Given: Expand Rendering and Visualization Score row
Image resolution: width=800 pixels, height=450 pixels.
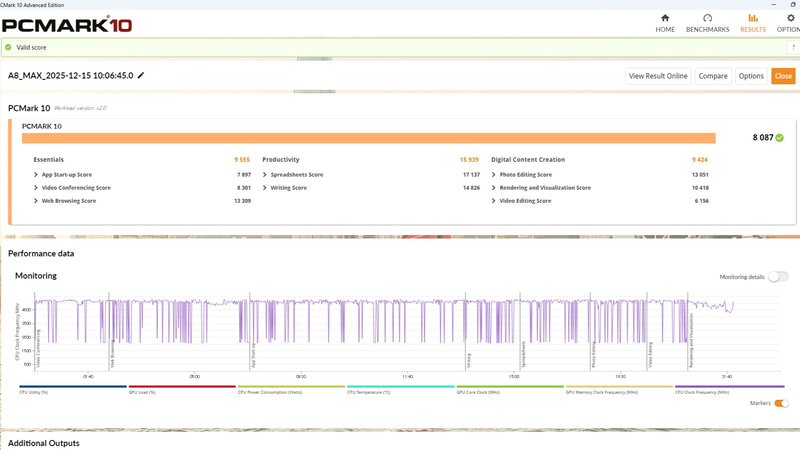Looking at the screenshot, I should [493, 188].
